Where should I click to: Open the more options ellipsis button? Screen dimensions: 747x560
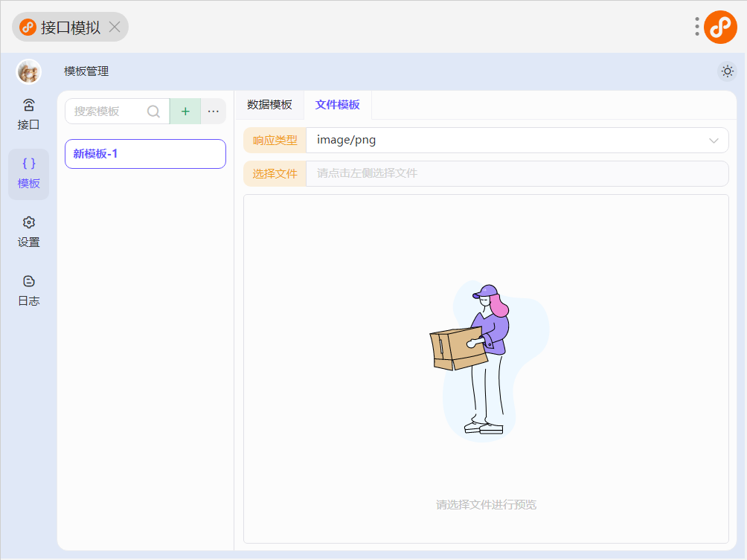214,112
